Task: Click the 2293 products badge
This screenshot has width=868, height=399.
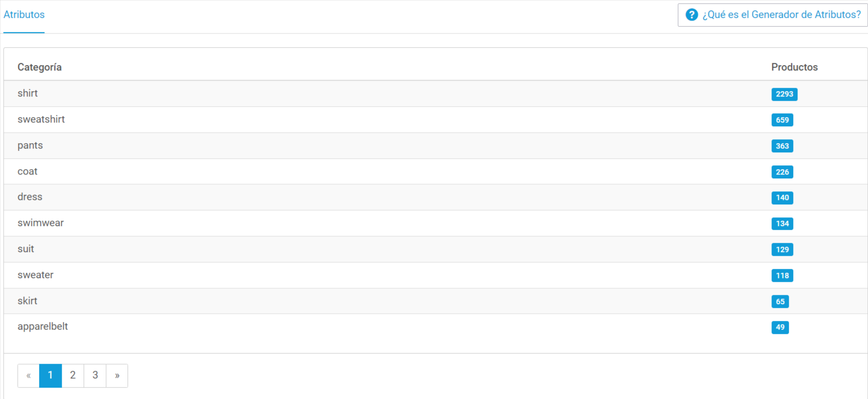Action: [785, 94]
